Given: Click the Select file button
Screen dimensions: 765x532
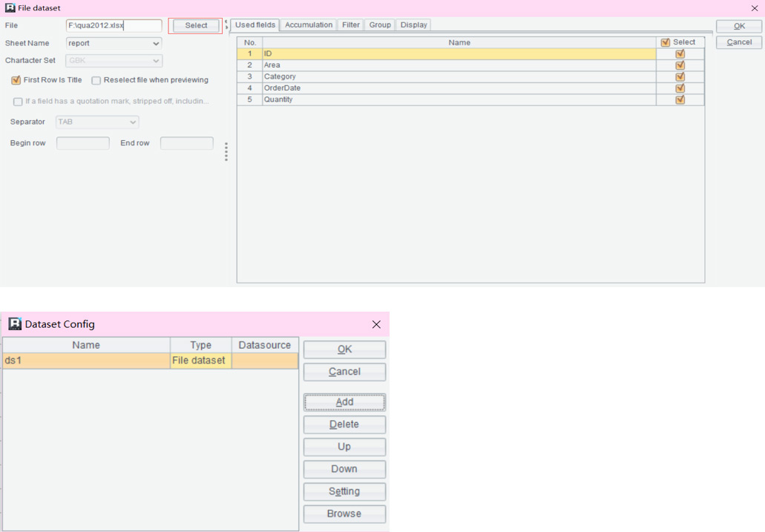Looking at the screenshot, I should tap(196, 25).
